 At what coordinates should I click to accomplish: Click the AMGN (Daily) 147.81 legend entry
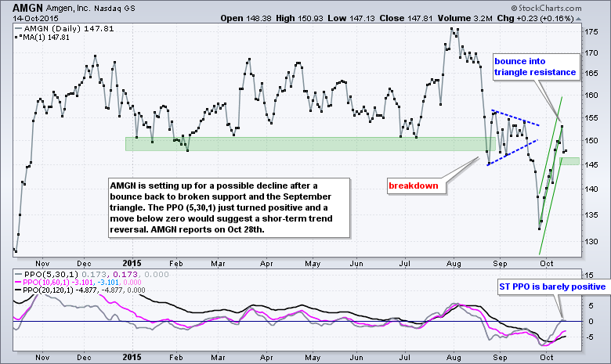[x=69, y=28]
